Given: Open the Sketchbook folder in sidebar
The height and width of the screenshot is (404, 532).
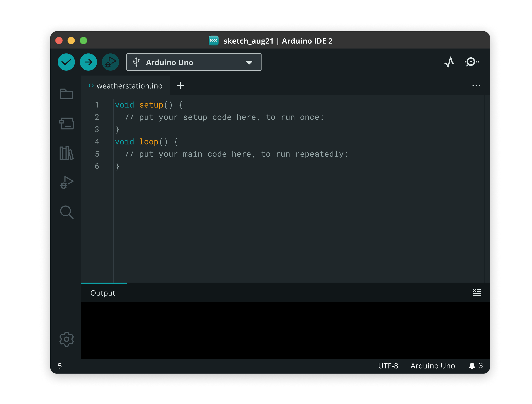Looking at the screenshot, I should (x=66, y=94).
